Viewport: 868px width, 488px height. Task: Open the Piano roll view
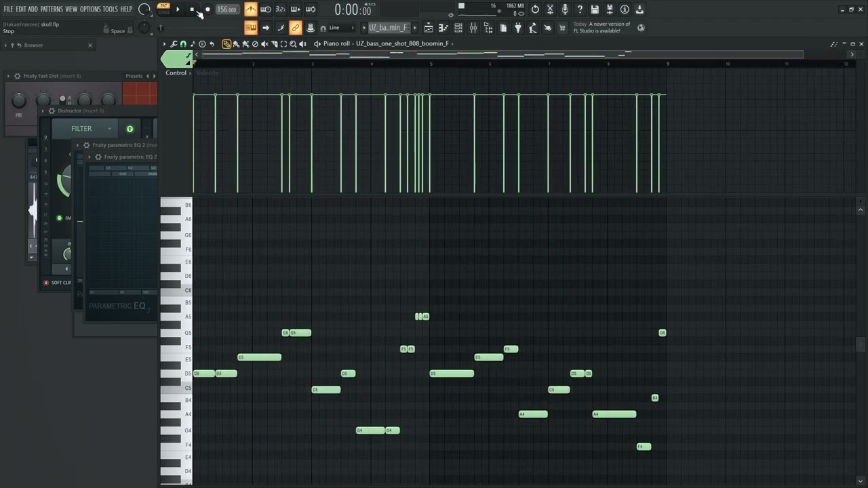[x=443, y=28]
